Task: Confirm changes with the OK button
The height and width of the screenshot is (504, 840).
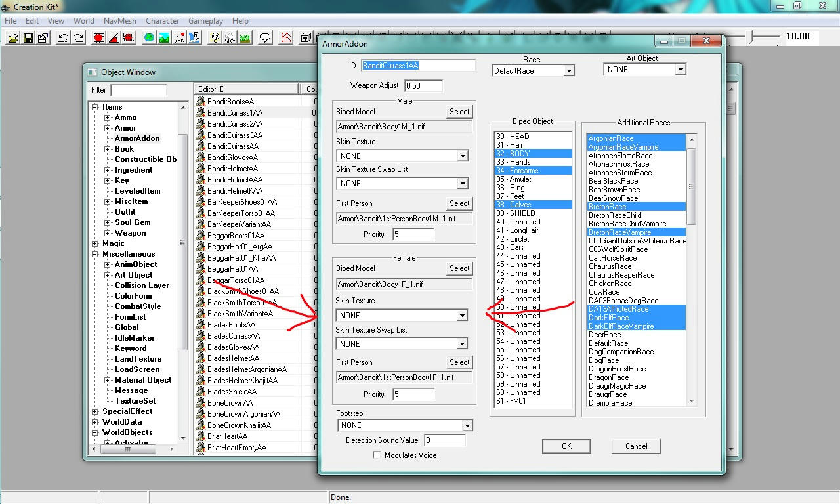Action: 566,446
